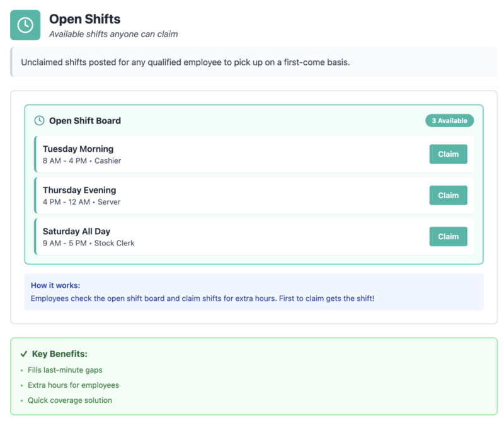504x423 pixels.
Task: Click the 8 AM - 4 PM Cashier details
Action: coord(82,161)
